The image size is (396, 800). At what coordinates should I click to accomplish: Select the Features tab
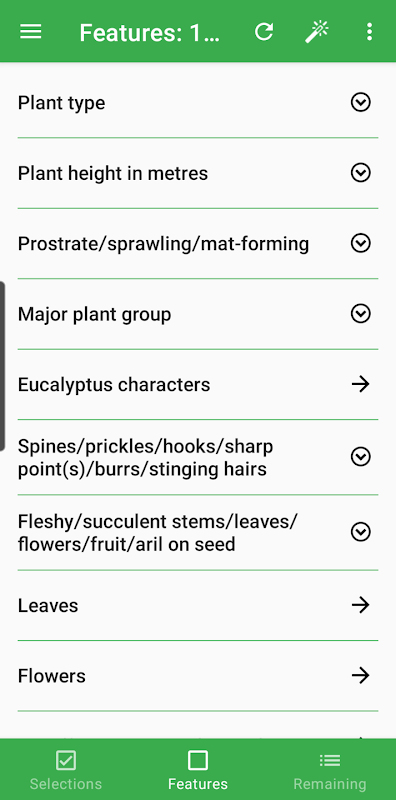click(x=198, y=769)
